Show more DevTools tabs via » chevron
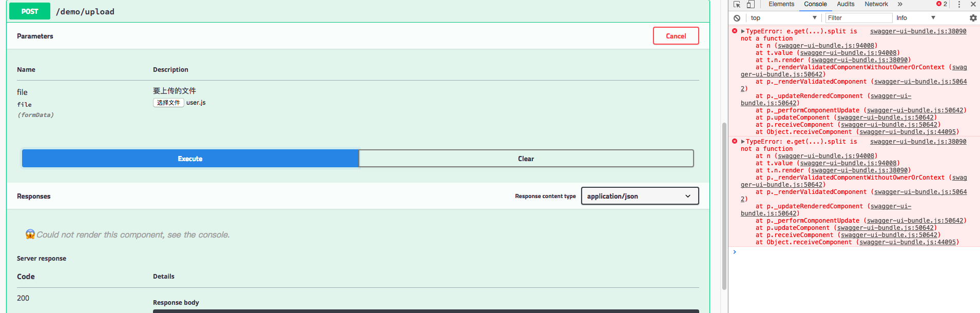The image size is (980, 313). pyautogui.click(x=900, y=4)
